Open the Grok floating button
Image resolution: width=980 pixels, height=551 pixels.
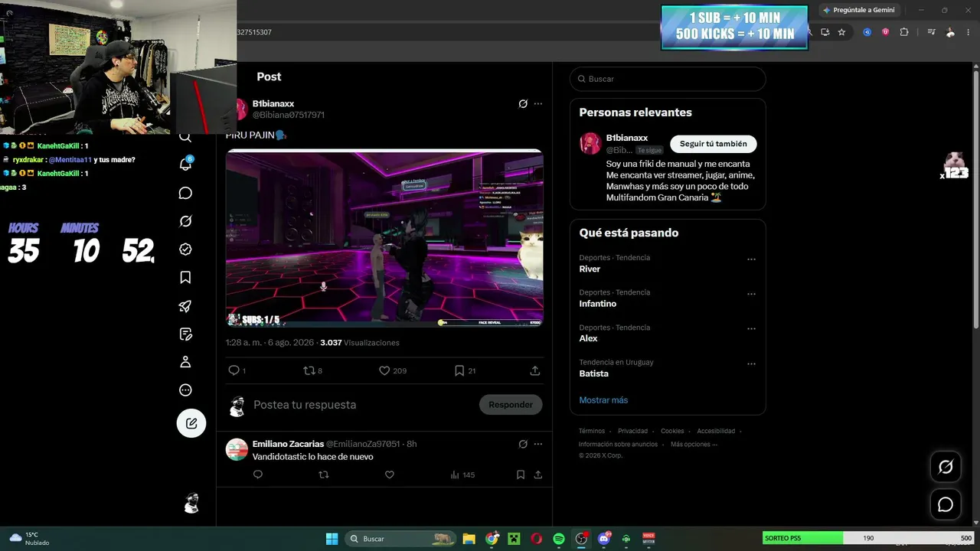click(x=946, y=467)
